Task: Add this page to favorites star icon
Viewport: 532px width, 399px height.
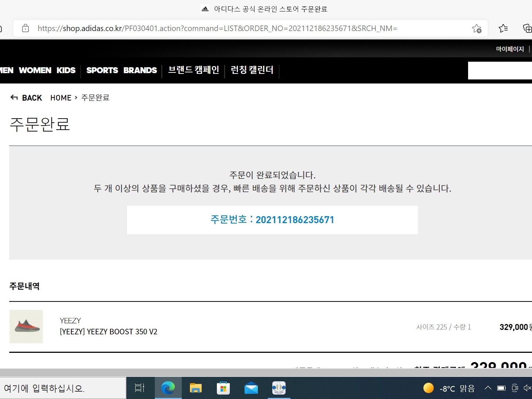Action: click(477, 28)
